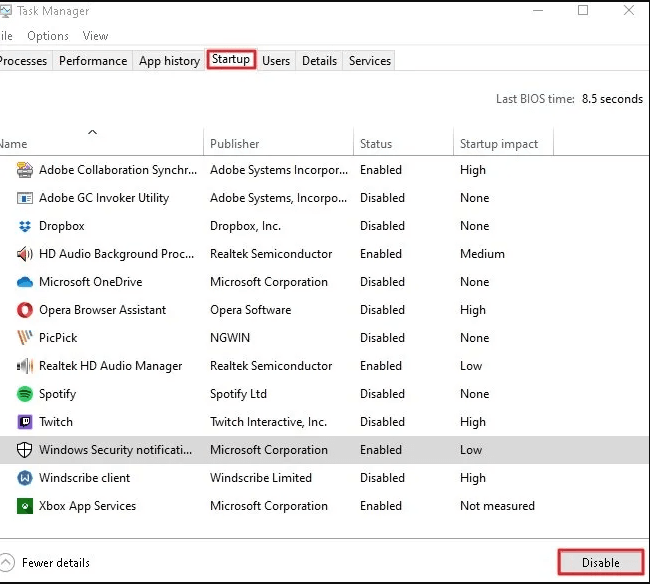Image resolution: width=650 pixels, height=584 pixels.
Task: Open the Options menu
Action: click(x=48, y=36)
